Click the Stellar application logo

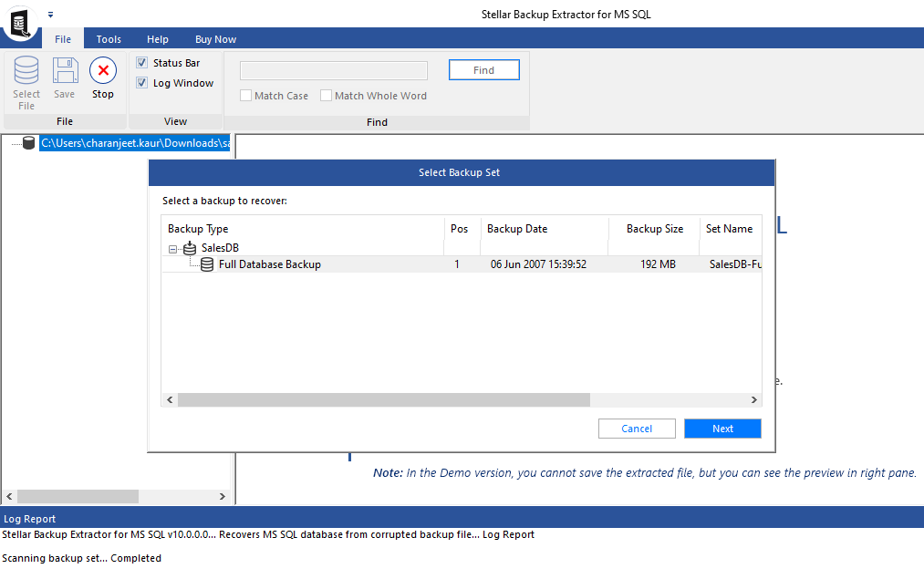click(x=19, y=23)
